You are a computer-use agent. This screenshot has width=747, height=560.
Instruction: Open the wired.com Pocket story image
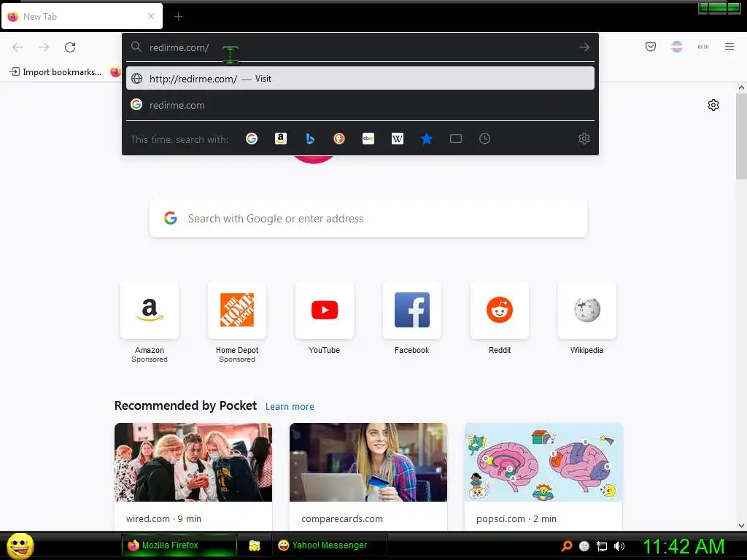point(193,462)
